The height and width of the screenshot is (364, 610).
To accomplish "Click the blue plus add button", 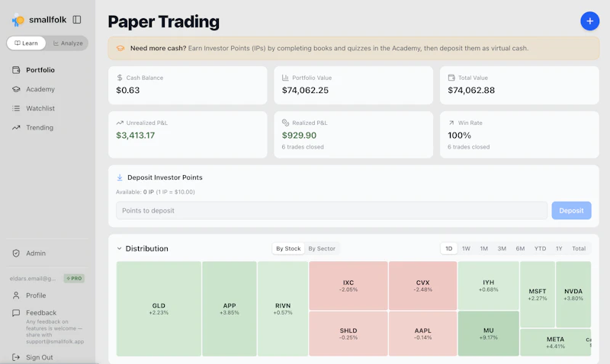I will coord(589,21).
